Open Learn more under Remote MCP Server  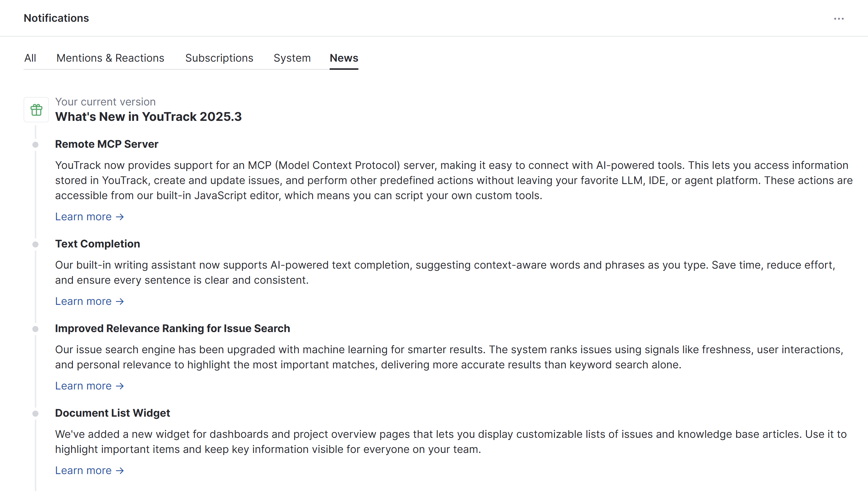coord(90,217)
